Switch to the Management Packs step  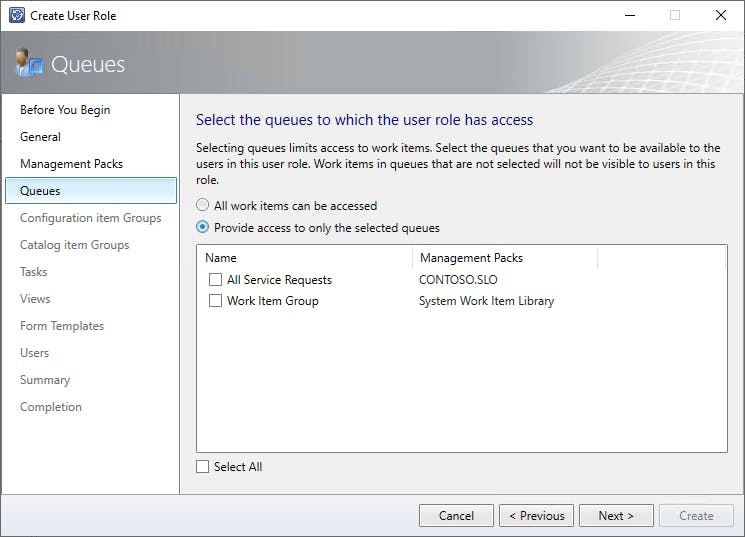click(71, 164)
